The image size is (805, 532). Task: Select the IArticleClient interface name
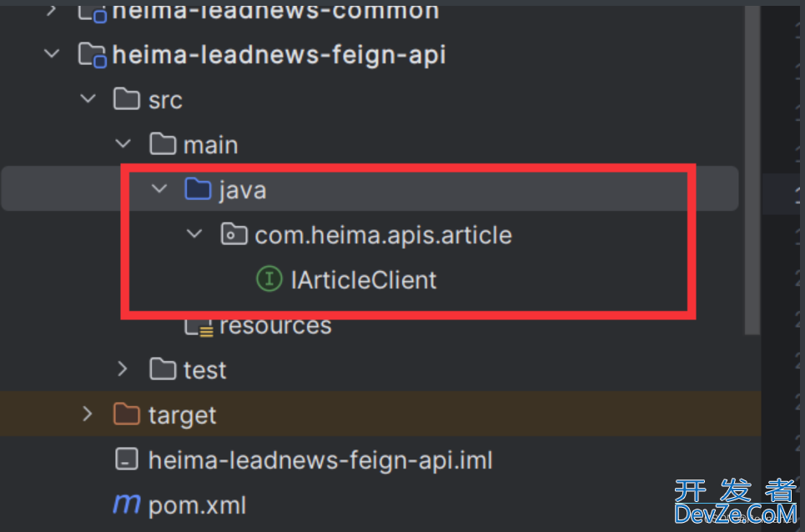[364, 280]
